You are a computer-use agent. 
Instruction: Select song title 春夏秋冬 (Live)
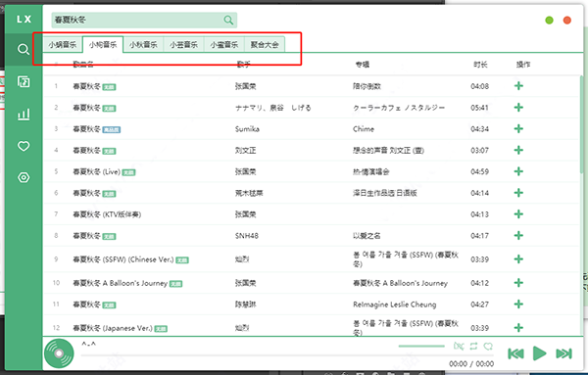(x=96, y=171)
